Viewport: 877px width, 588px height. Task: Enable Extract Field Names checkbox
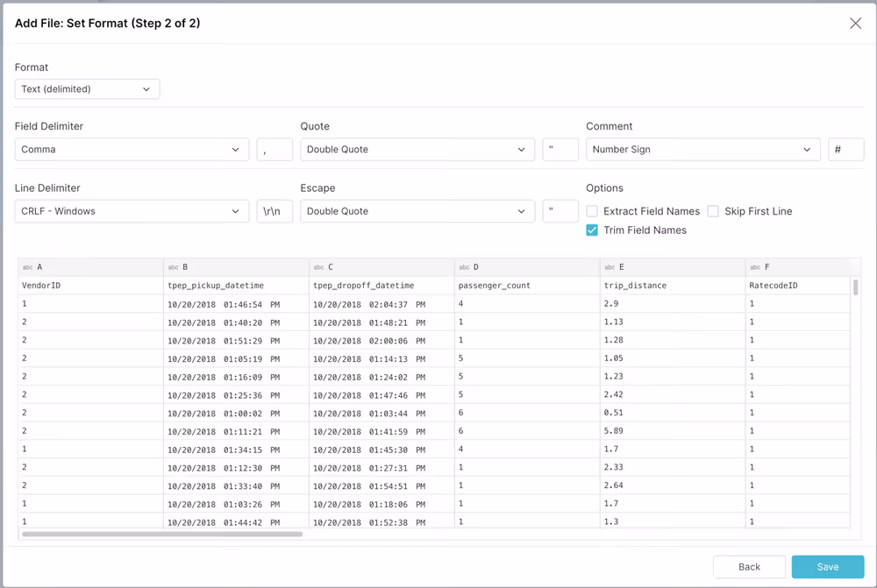click(x=592, y=211)
